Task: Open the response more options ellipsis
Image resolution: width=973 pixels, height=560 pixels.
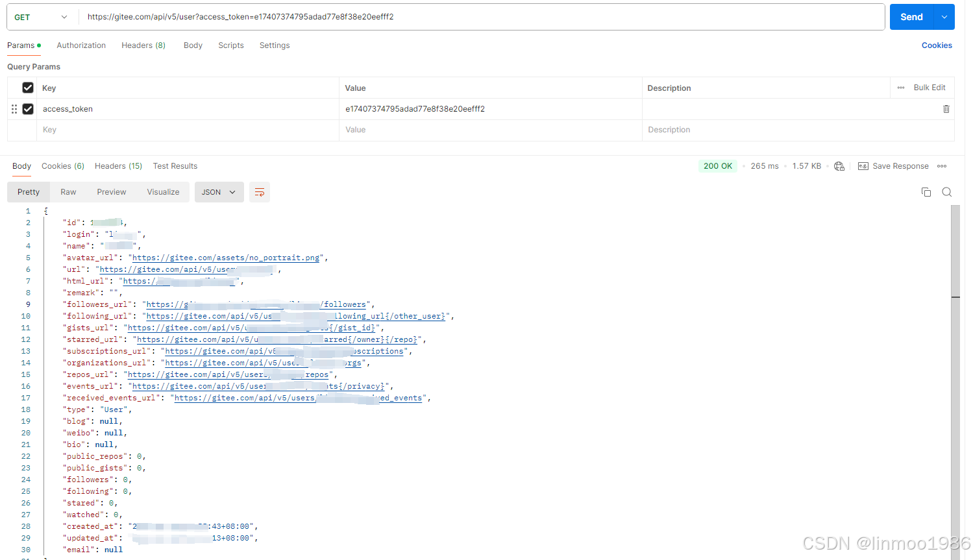Action: 942,166
